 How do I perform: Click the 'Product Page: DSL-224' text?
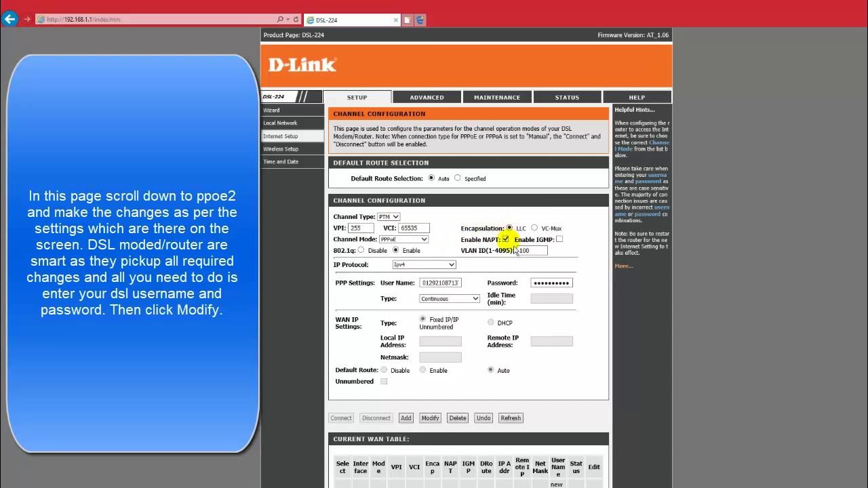point(294,35)
